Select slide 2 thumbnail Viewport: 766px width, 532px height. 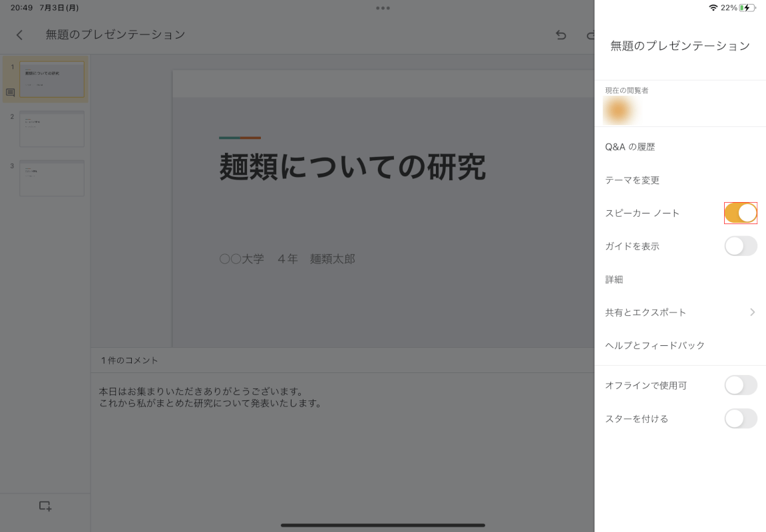52,129
